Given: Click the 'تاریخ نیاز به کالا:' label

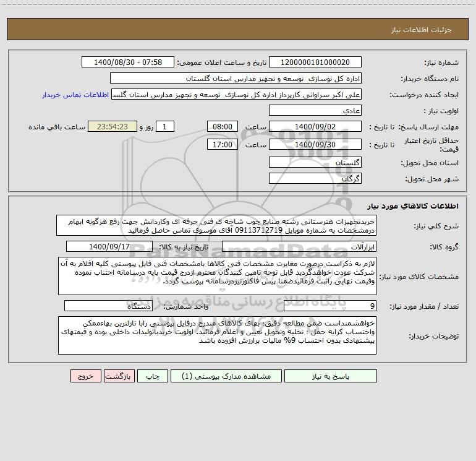Looking at the screenshot, I should click(x=184, y=247).
